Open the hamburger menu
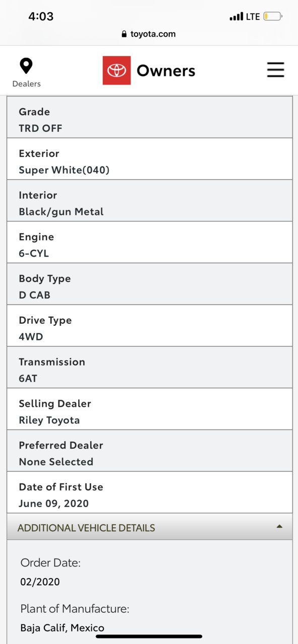The width and height of the screenshot is (298, 644). click(275, 69)
